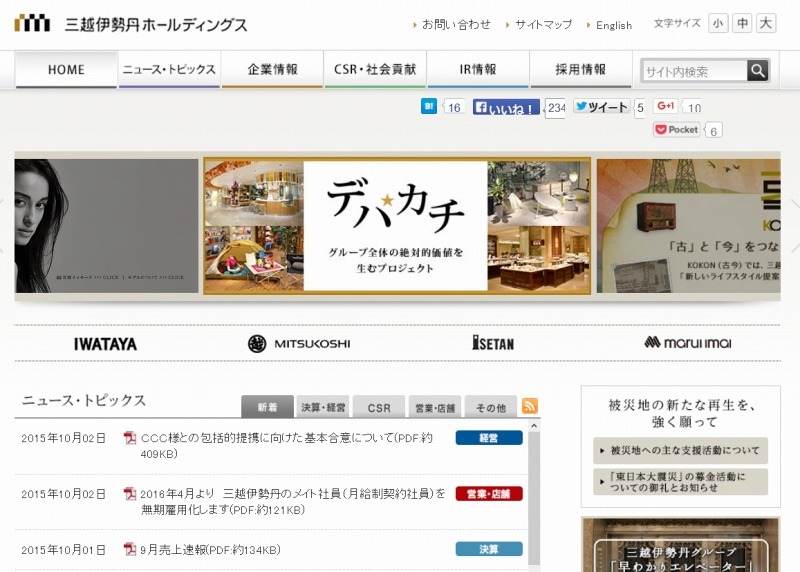Select the その他 news tab
This screenshot has height=572, width=800.
pyautogui.click(x=491, y=407)
